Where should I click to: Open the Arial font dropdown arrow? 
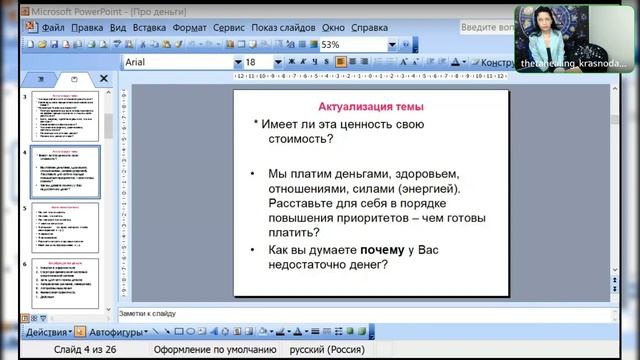(238, 62)
